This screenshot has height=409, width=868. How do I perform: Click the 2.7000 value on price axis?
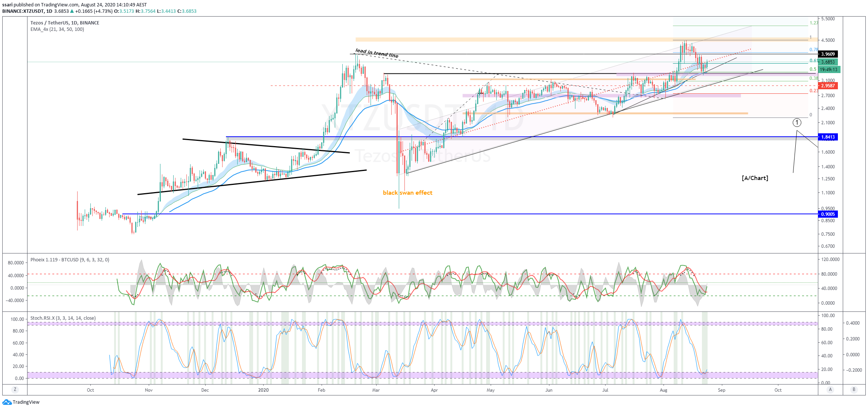coord(828,96)
